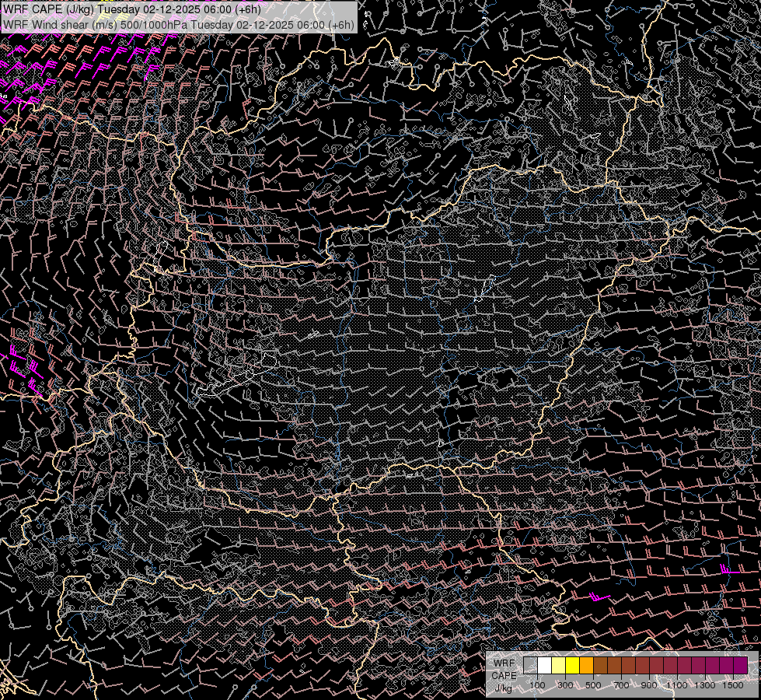Click the legend value 1500
Viewport: 761px width, 700px height.
click(x=733, y=685)
